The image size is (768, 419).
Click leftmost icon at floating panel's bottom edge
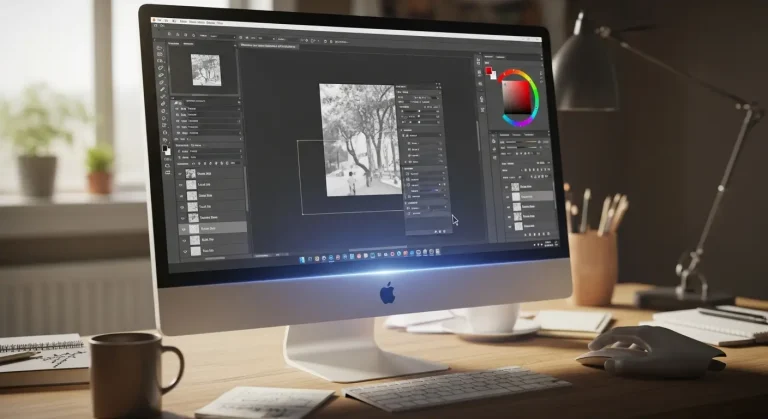[x=435, y=231]
